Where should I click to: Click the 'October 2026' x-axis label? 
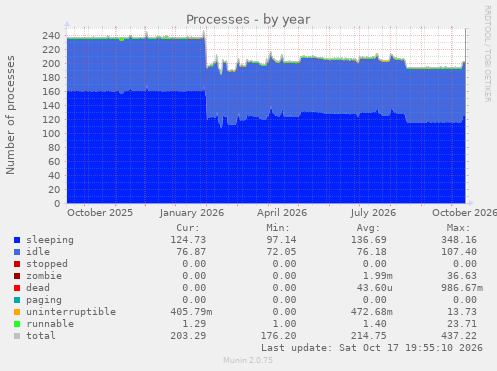click(x=464, y=213)
